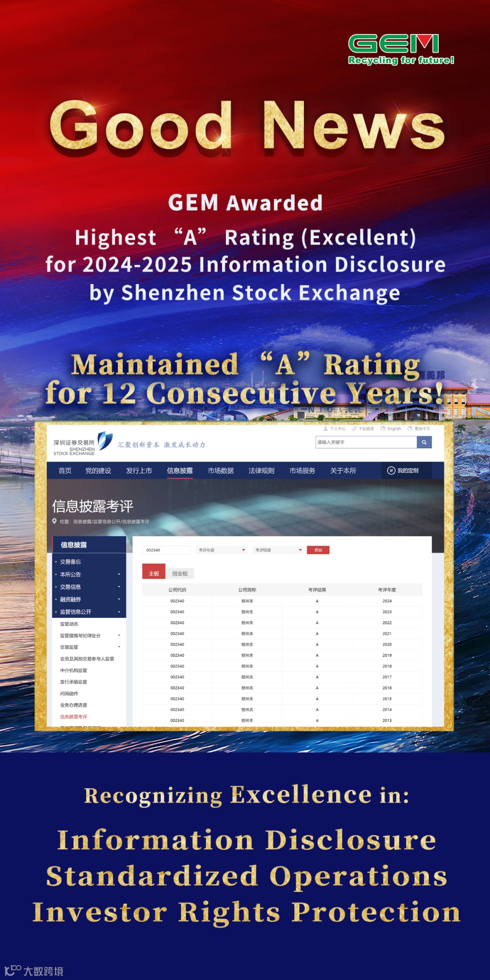This screenshot has height=980, width=490.
Task: Expand the 本所公告 sidebar section
Action: point(89,574)
